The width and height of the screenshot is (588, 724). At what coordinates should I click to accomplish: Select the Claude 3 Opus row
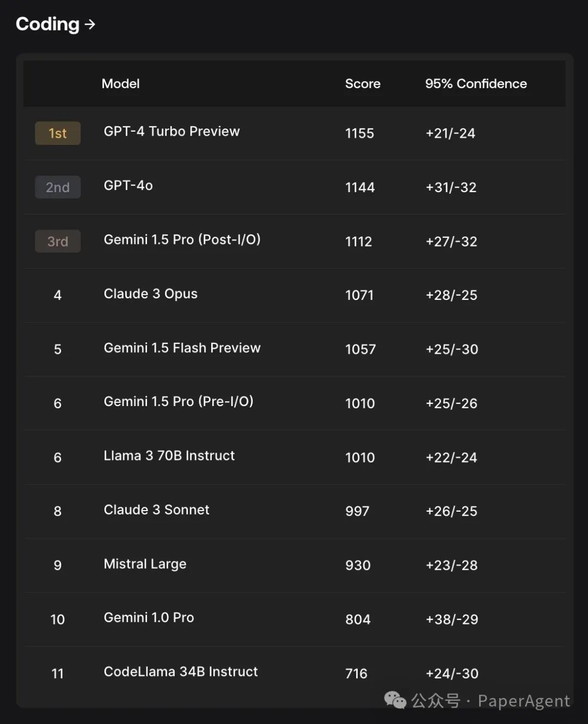tap(295, 295)
